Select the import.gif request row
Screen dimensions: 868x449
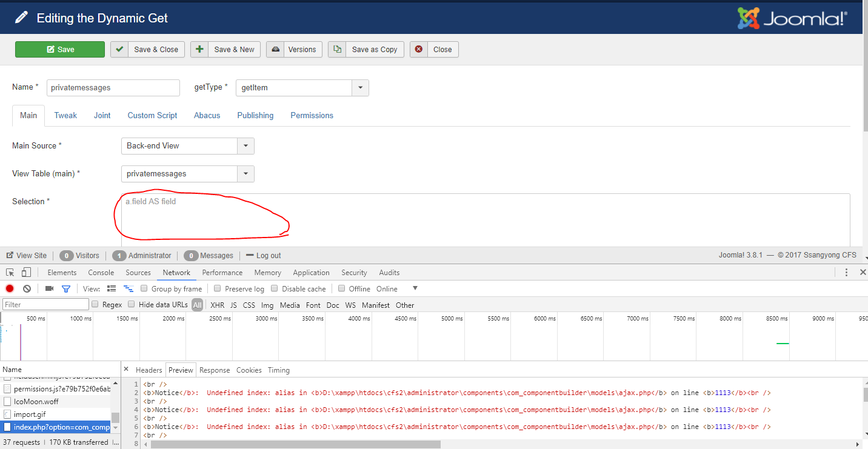pos(55,414)
